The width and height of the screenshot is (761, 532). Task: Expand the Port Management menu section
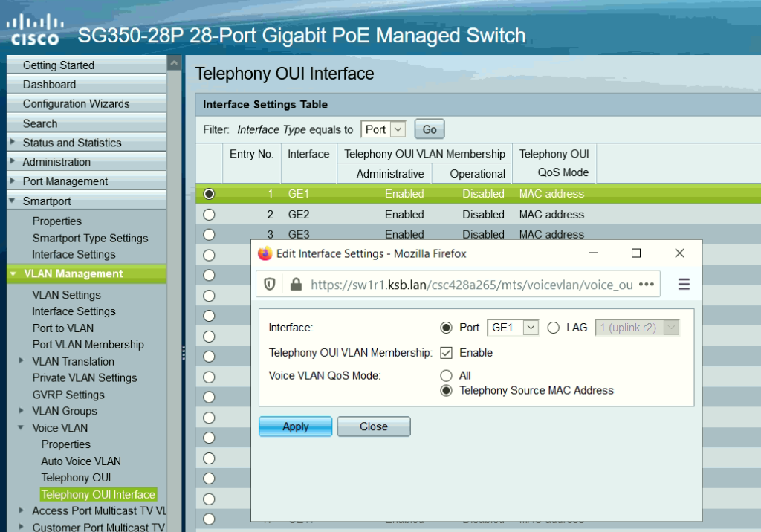(x=65, y=181)
